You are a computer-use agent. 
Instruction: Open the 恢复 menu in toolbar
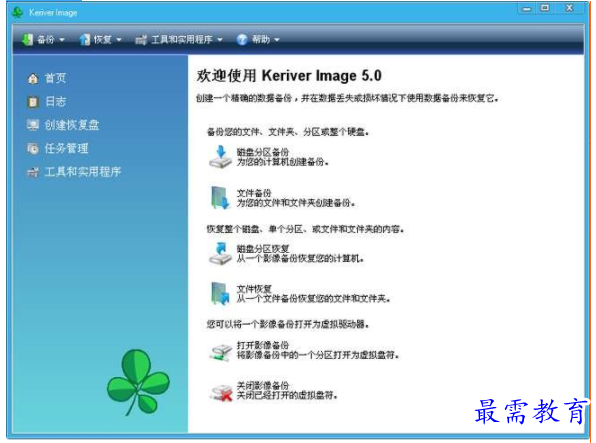[x=100, y=39]
